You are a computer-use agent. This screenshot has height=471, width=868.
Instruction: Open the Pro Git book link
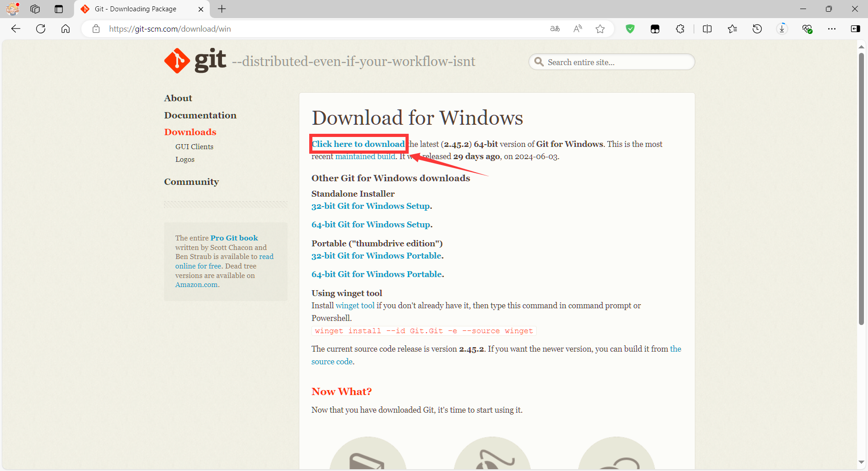(234, 238)
